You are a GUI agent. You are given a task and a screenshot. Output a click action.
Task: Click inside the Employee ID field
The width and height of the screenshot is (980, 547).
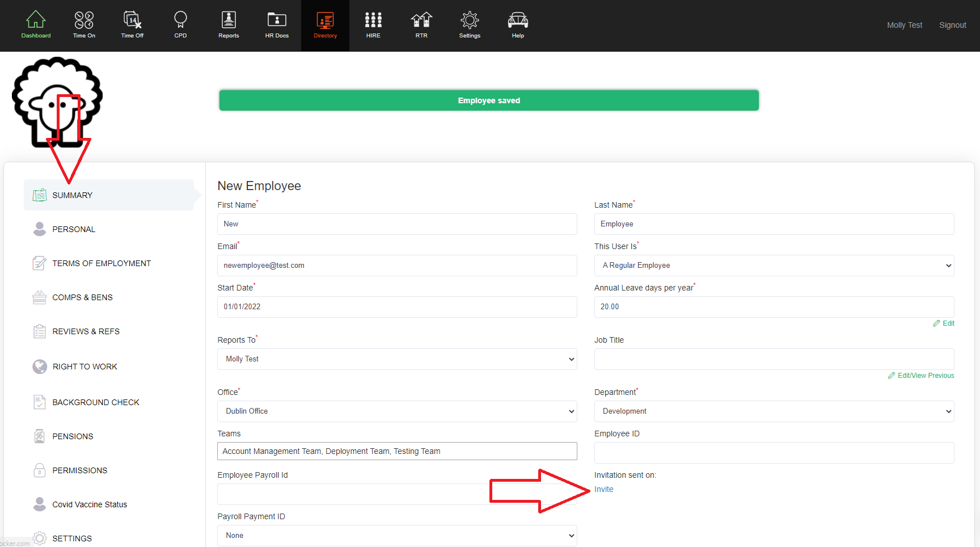(774, 452)
